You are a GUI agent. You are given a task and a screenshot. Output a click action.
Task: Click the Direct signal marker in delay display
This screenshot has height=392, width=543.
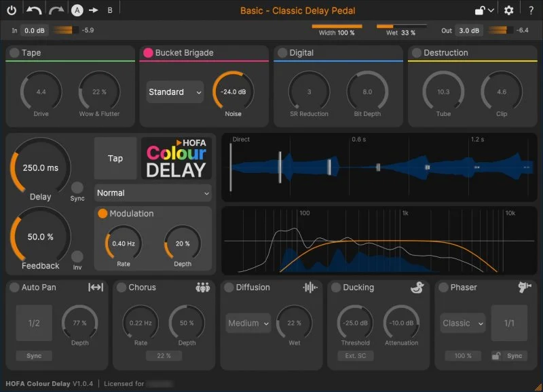(231, 167)
